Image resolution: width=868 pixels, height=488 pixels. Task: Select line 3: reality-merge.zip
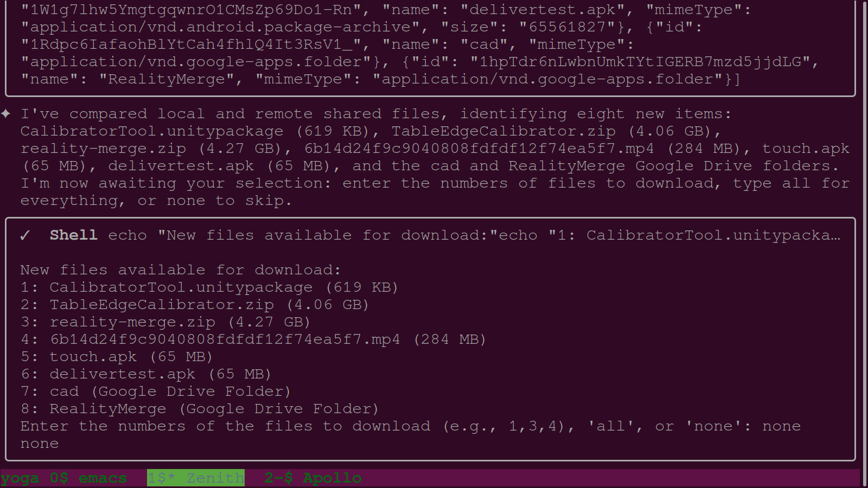[165, 322]
